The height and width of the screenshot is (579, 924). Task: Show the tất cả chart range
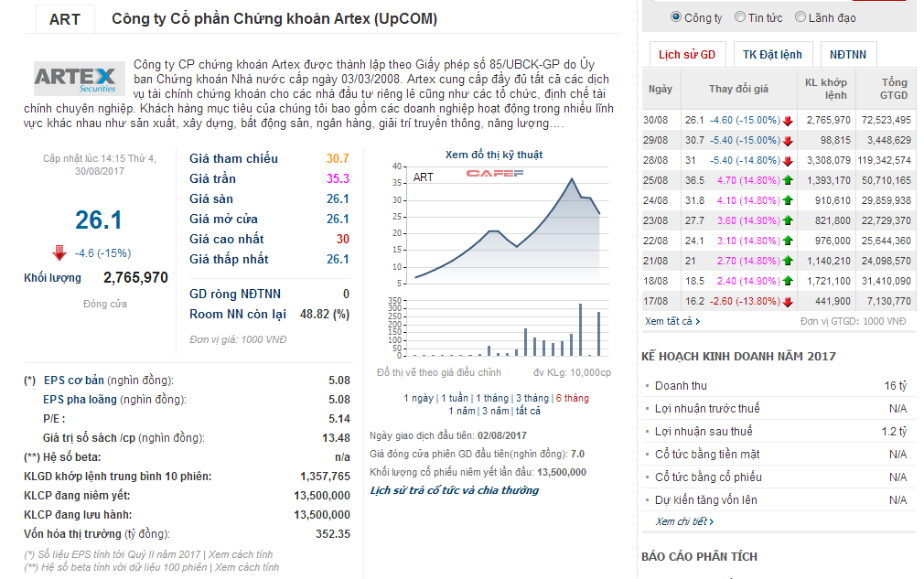click(528, 411)
